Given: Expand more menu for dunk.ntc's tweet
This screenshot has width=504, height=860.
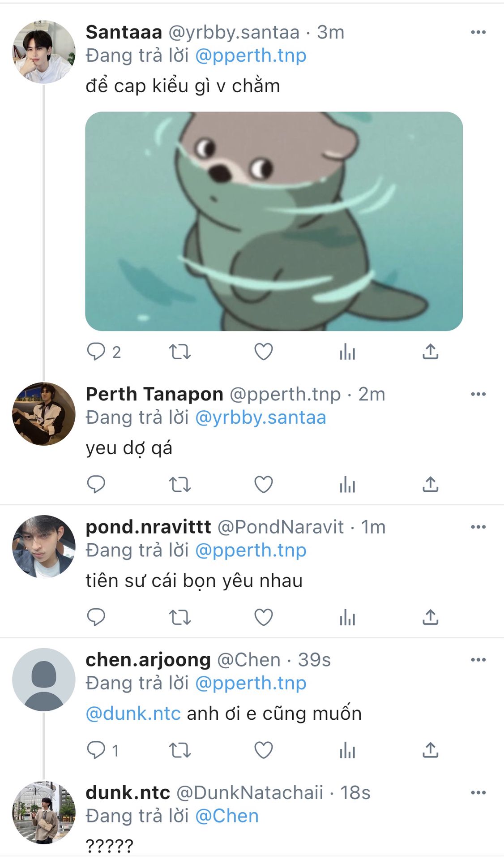Looking at the screenshot, I should pyautogui.click(x=478, y=792).
